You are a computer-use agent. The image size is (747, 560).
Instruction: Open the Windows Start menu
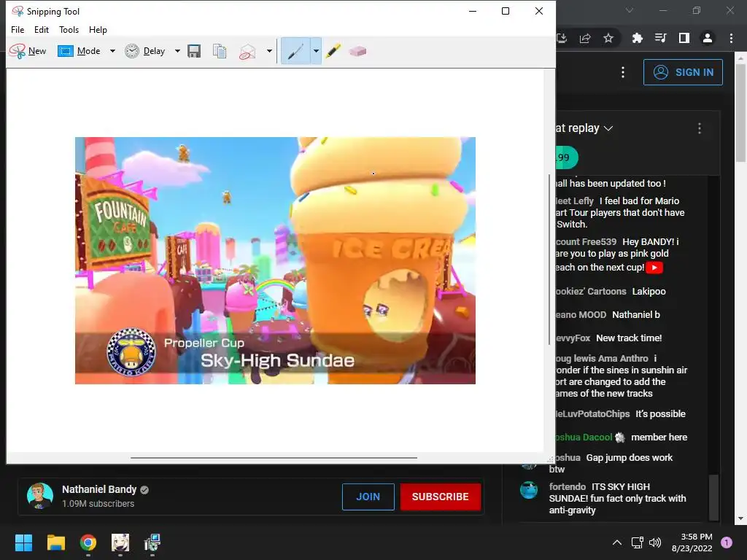click(x=23, y=542)
